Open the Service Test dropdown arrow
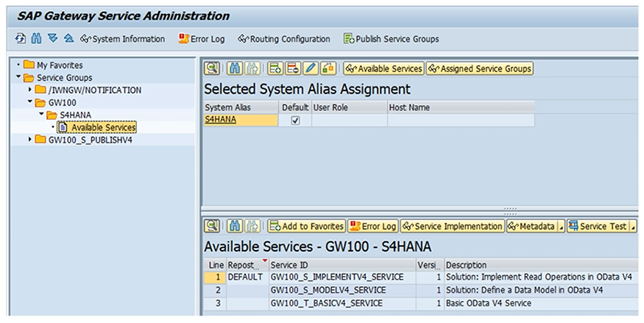The height and width of the screenshot is (323, 644). pos(633,227)
